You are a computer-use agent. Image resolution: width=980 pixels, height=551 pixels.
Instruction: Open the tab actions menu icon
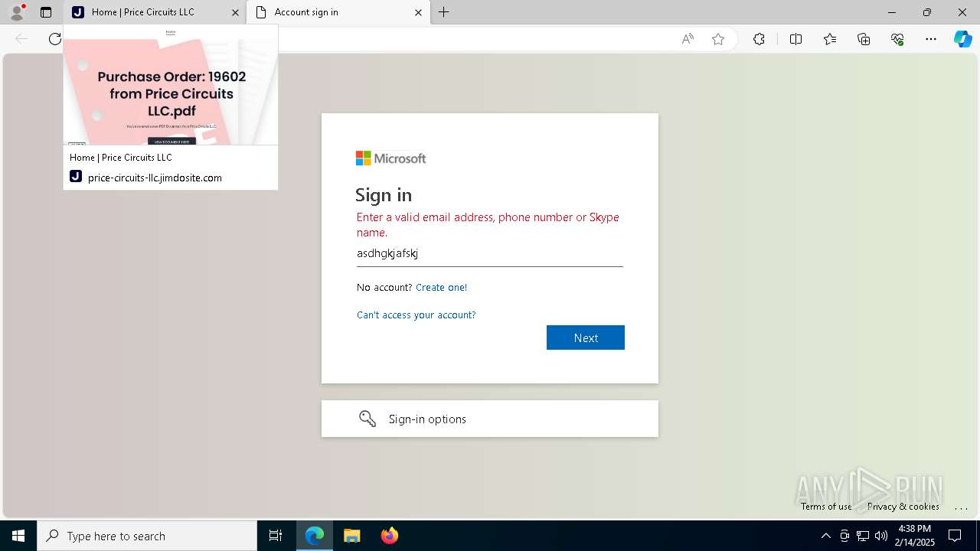46,12
